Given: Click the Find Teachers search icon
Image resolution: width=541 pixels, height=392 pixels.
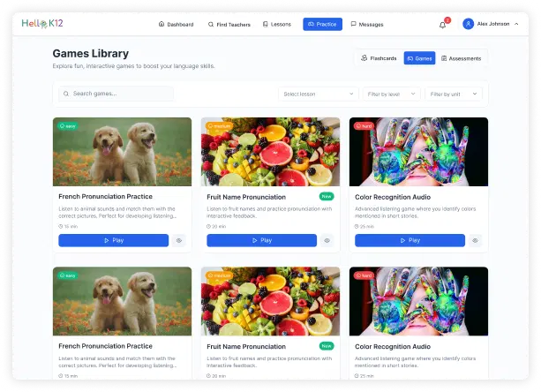Looking at the screenshot, I should pyautogui.click(x=210, y=24).
